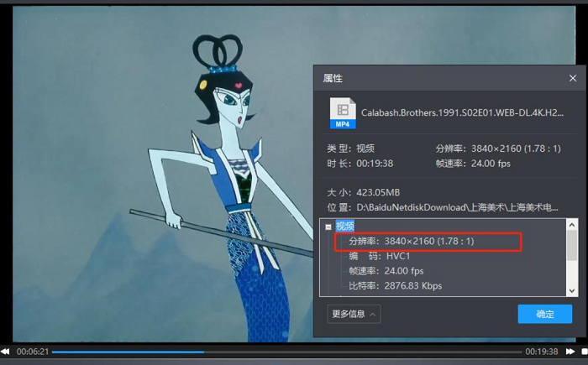588x365 pixels.
Task: Click the fast-forward button in the player
Action: pos(570,352)
